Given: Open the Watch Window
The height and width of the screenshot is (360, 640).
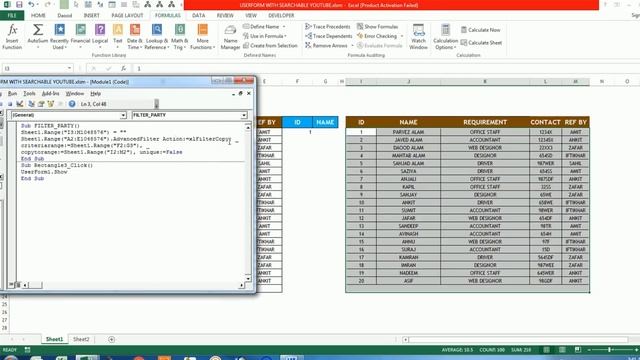Looking at the screenshot, I should click(418, 37).
